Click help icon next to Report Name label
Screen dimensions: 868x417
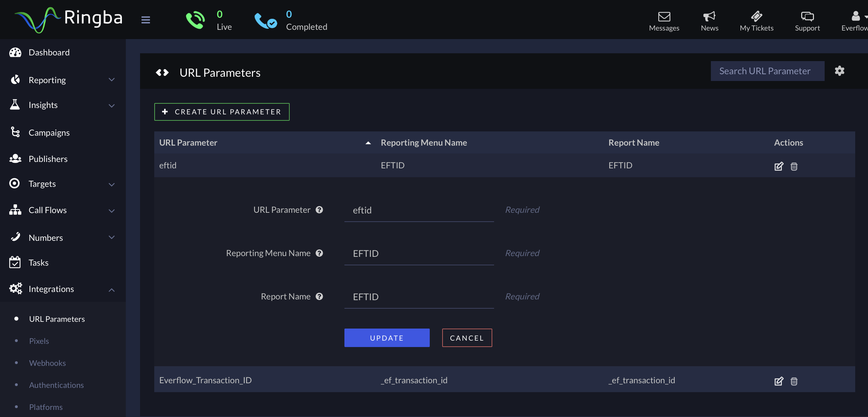pos(319,297)
